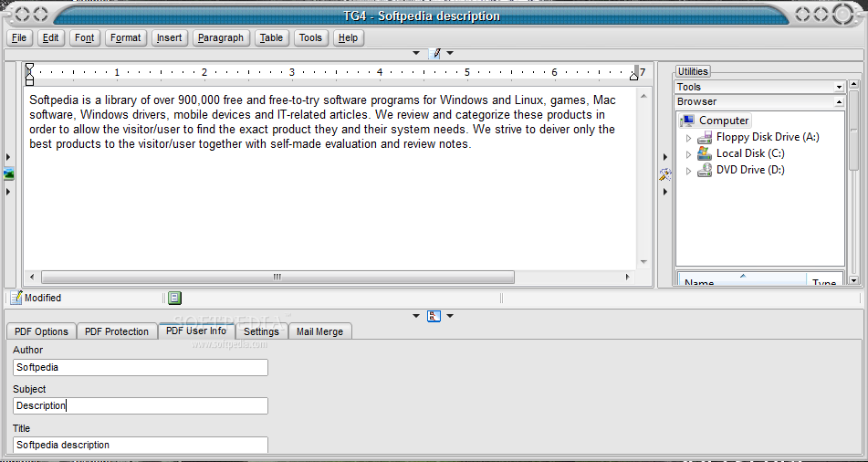Screen dimensions: 868x462
Task: Click upper arrow on the left splitter bar
Action: (x=8, y=157)
